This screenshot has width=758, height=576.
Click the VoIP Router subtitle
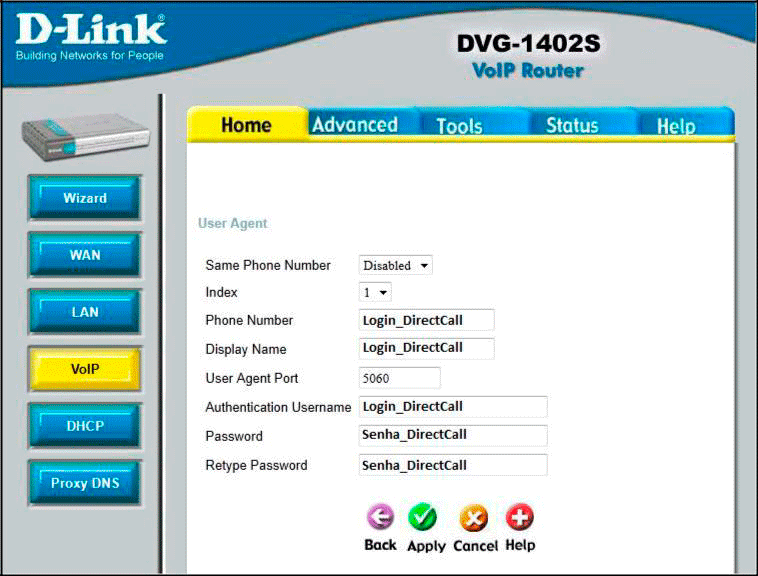point(528,71)
